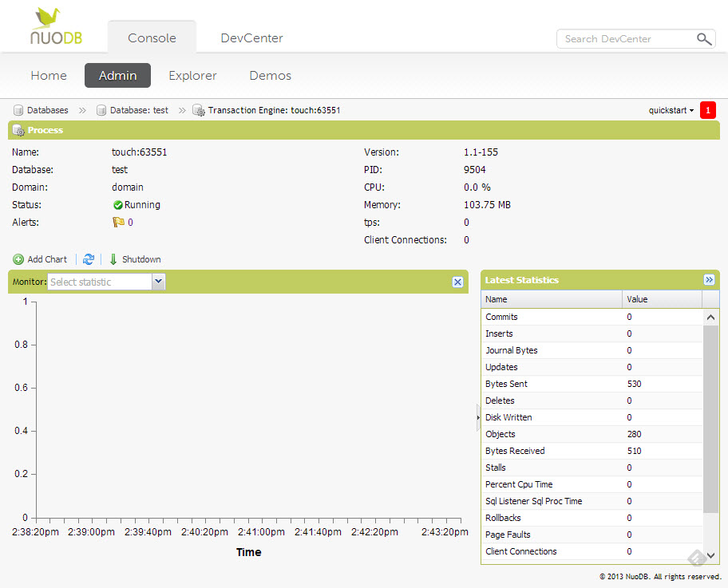Select the Deletes statistics row
This screenshot has height=588, width=728.
coord(592,401)
